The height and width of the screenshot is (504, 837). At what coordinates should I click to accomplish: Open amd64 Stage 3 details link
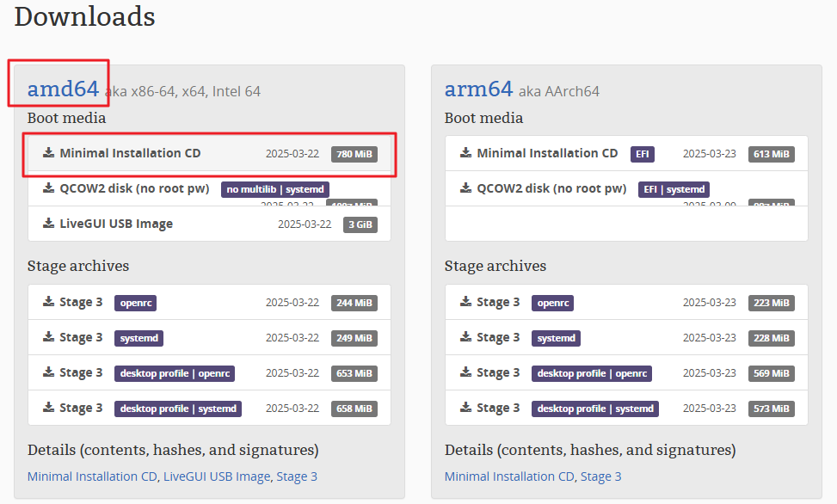[x=297, y=476]
